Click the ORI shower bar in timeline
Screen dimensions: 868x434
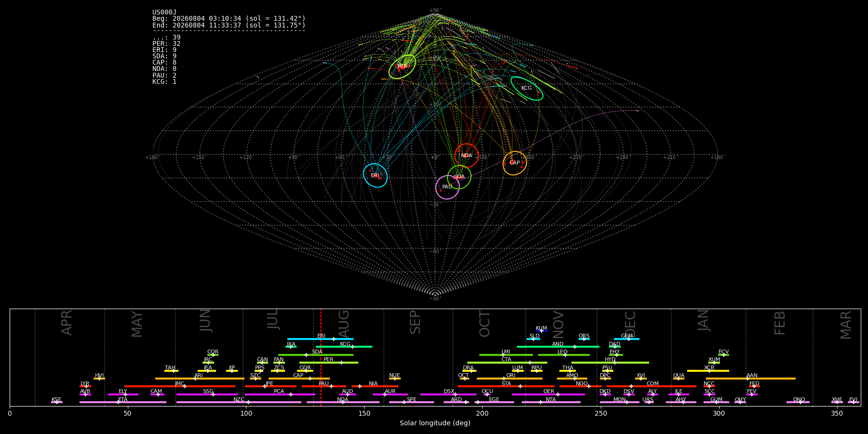[510, 379]
